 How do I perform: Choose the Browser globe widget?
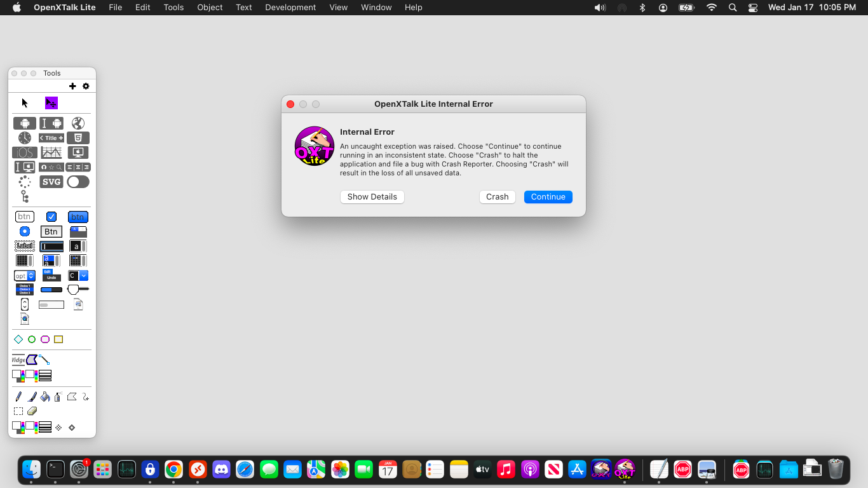(x=78, y=123)
